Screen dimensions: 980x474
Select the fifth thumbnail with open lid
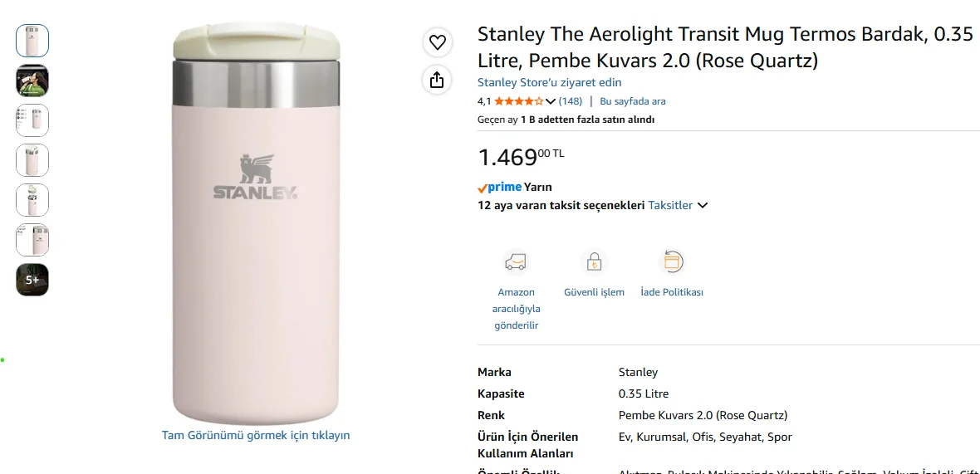pos(32,200)
